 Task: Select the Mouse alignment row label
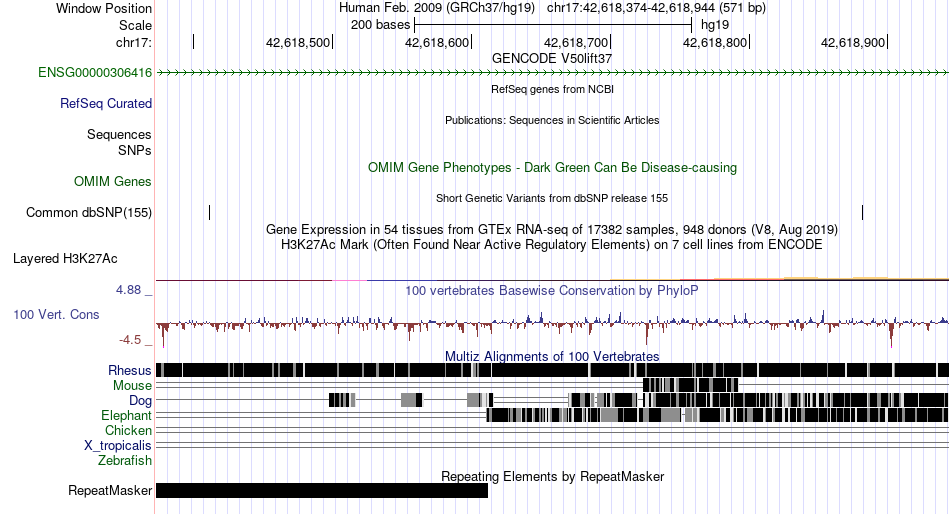(132, 386)
